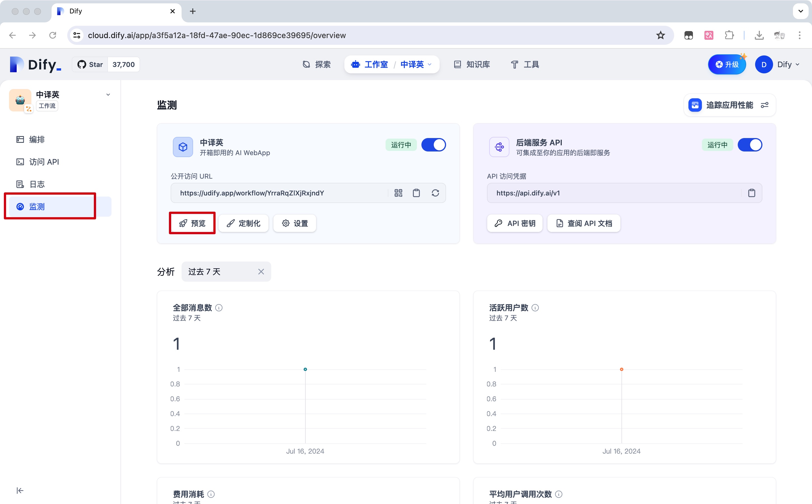Open the browser extensions puzzle icon
812x504 pixels.
729,35
